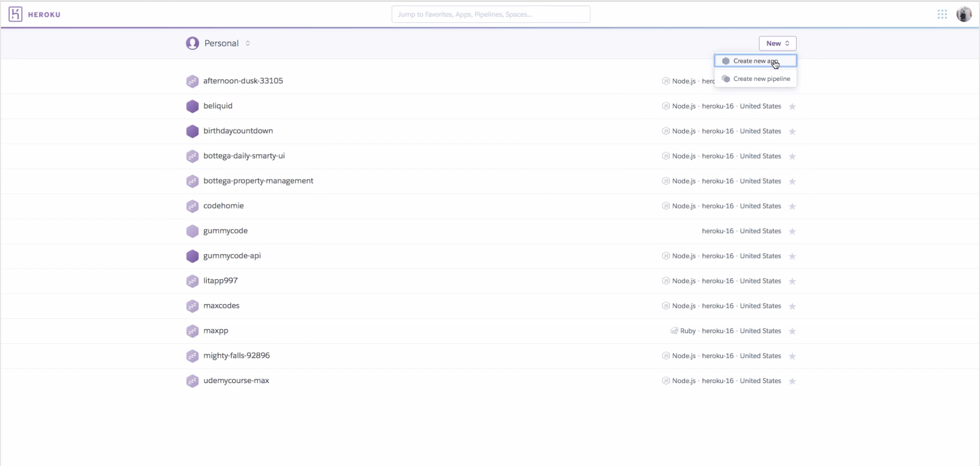
Task: Click the sleeping icon for bottega-property-management
Action: [193, 181]
